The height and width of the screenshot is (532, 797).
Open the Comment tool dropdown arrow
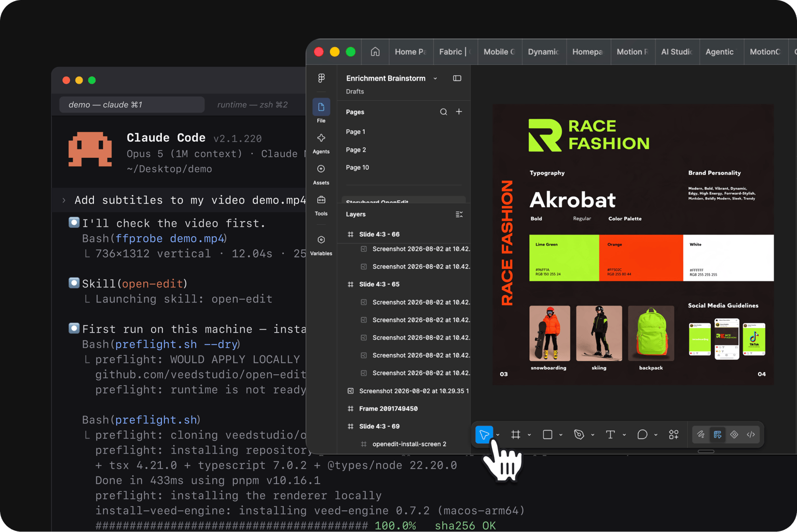(x=656, y=435)
